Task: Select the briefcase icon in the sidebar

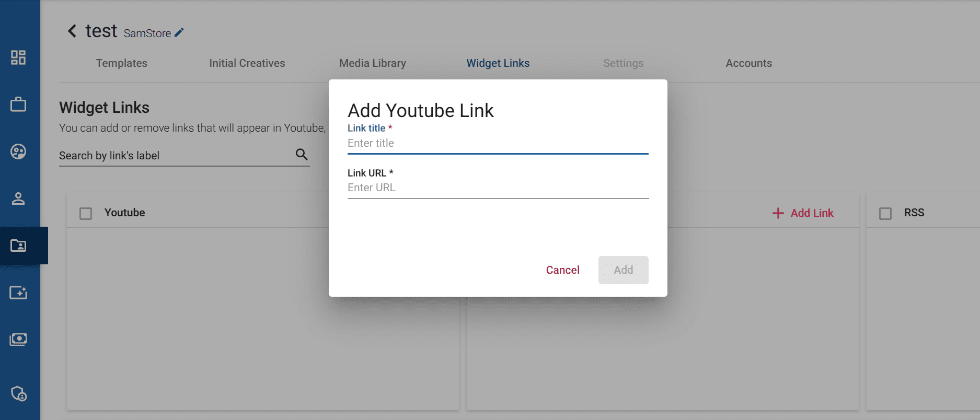Action: tap(19, 104)
